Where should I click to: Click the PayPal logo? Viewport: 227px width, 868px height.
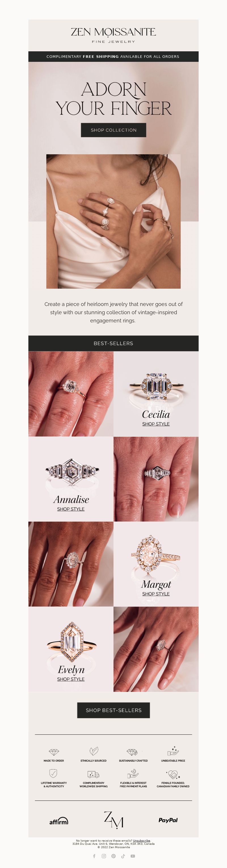pos(168,820)
